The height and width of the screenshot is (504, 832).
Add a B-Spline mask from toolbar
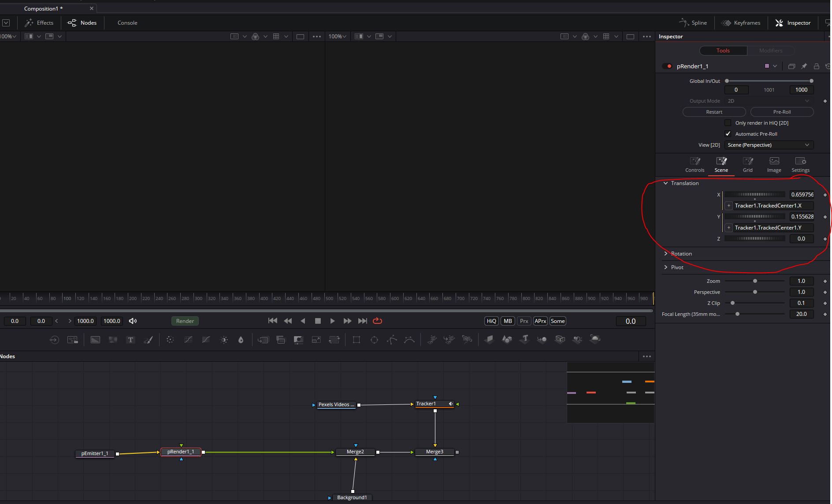[x=409, y=340]
